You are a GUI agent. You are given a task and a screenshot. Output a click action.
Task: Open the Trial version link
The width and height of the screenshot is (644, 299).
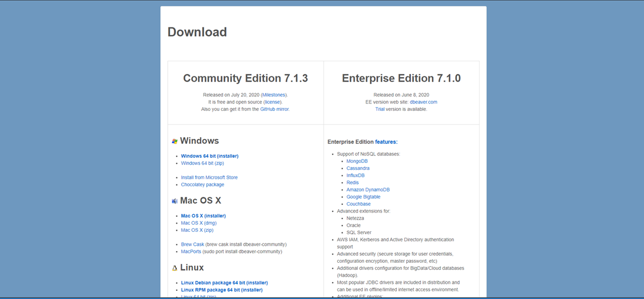[380, 109]
